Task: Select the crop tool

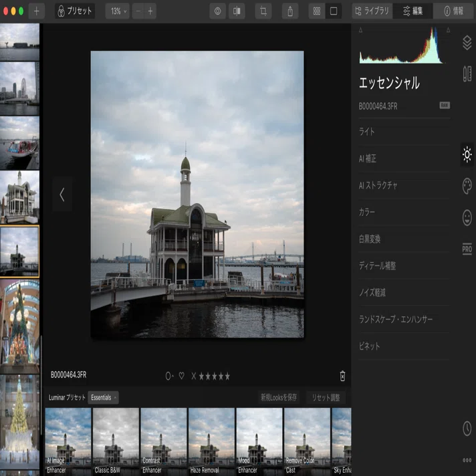Action: 263,11
